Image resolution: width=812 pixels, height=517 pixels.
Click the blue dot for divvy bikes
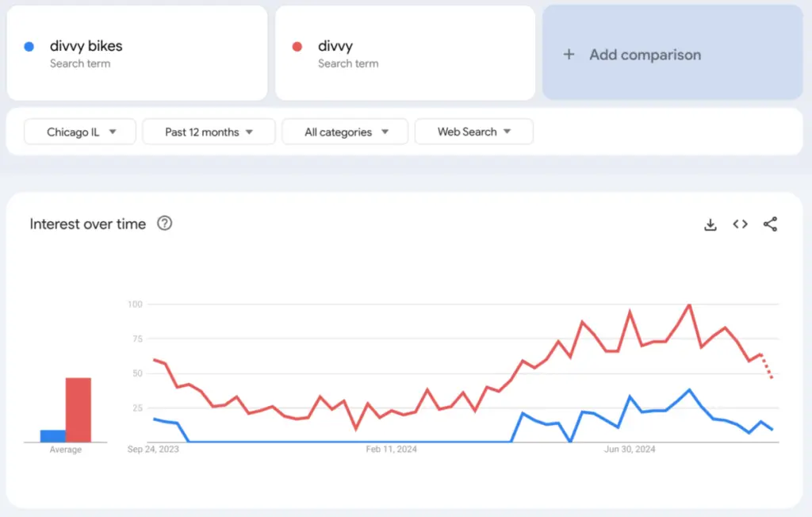tap(29, 47)
